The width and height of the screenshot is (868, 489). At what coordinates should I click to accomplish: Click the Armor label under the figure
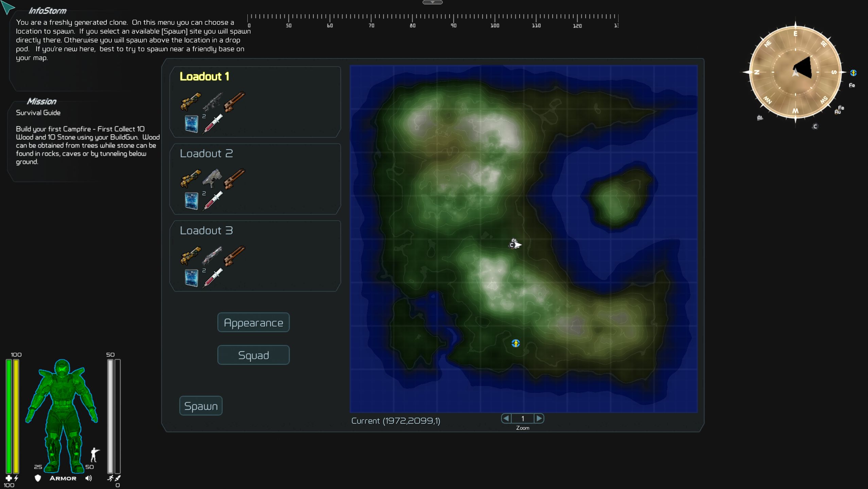[x=63, y=478]
